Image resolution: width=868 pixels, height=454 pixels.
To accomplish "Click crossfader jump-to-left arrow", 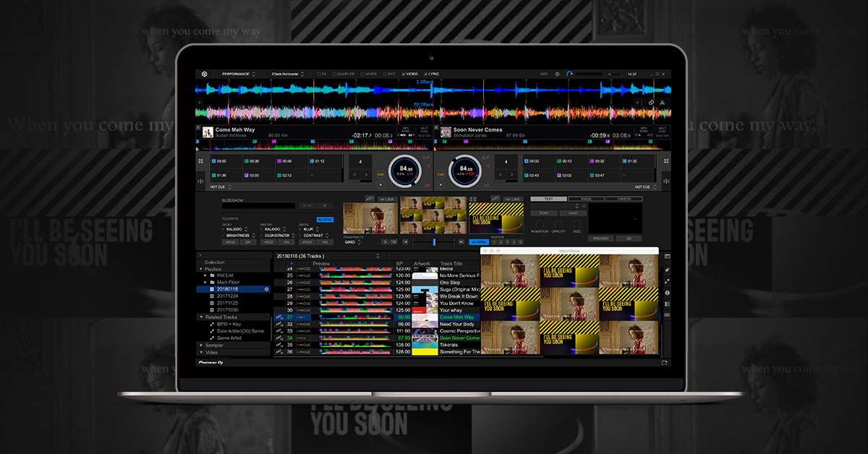I will click(405, 242).
